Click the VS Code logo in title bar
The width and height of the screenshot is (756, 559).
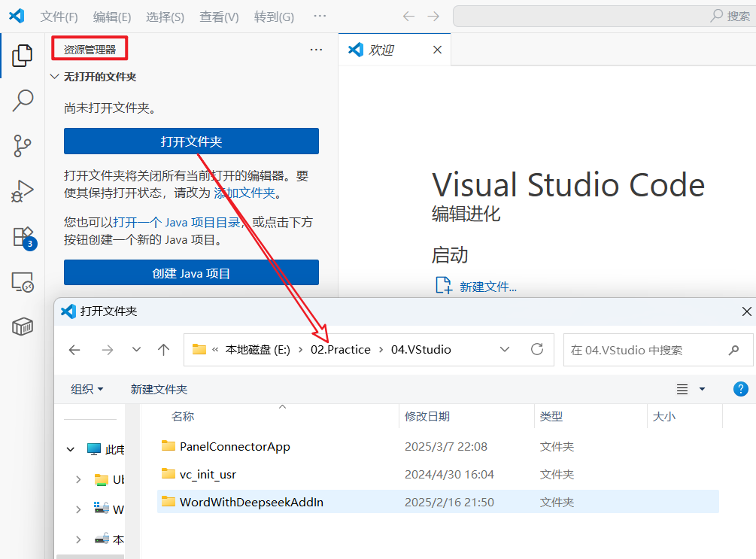17,16
